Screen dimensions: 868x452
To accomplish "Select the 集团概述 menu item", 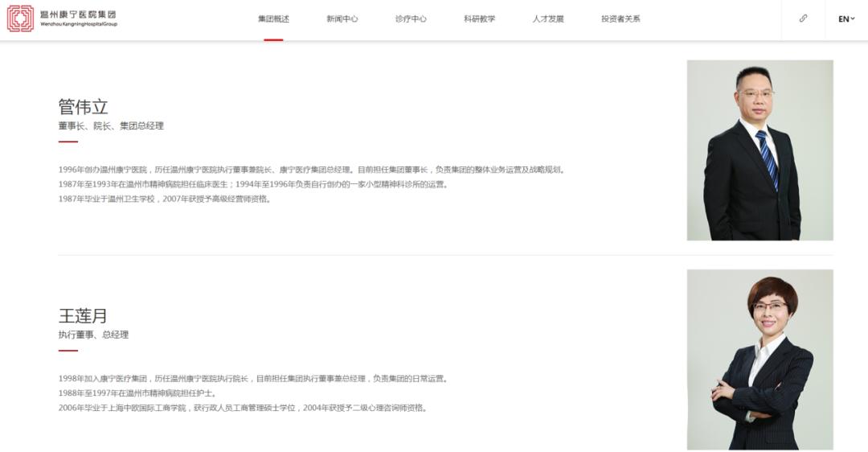I will point(273,18).
